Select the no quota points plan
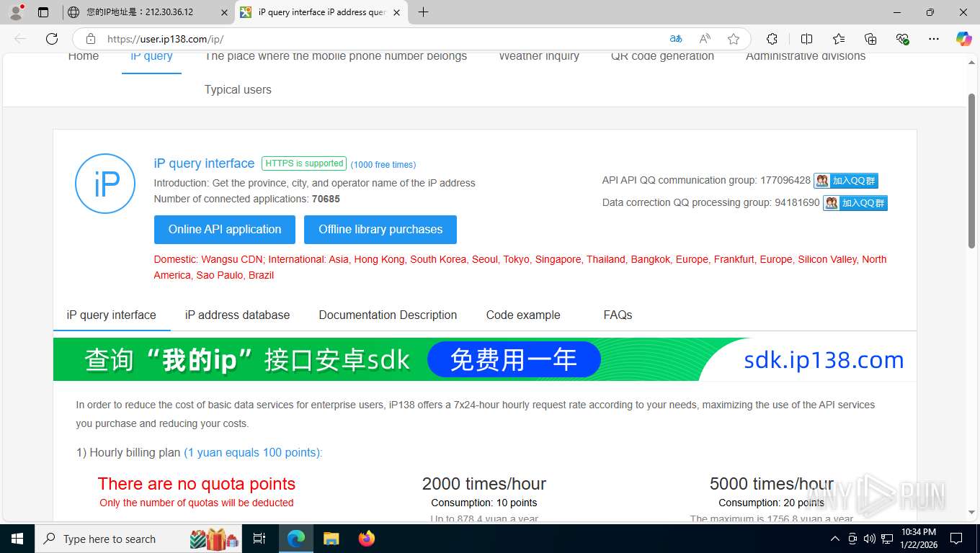Viewport: 980px width, 553px height. (197, 492)
